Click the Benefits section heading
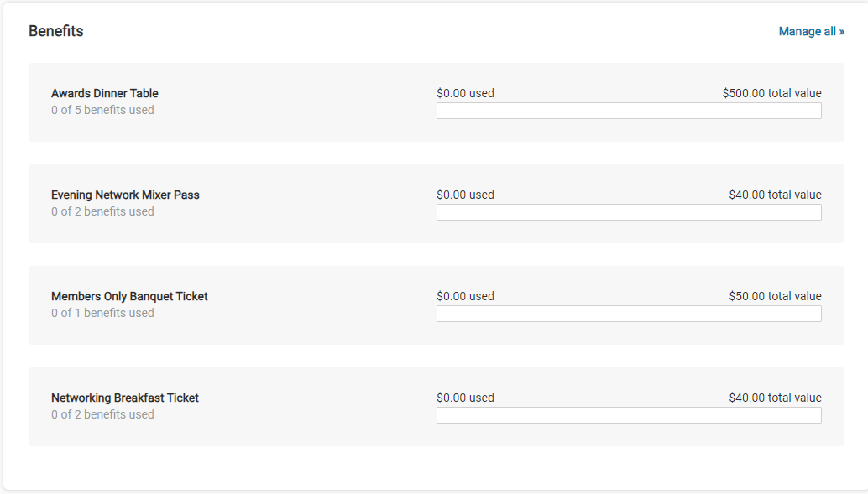The image size is (868, 494). point(56,32)
